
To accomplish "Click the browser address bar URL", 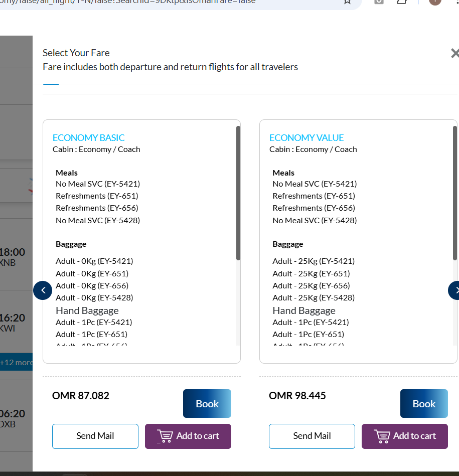I will click(150, 2).
